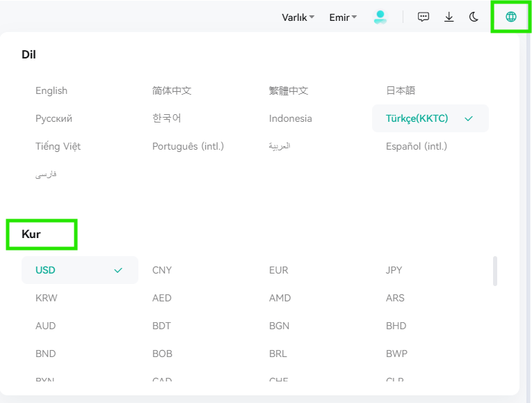Select Tiếng Việt language

coord(58,146)
